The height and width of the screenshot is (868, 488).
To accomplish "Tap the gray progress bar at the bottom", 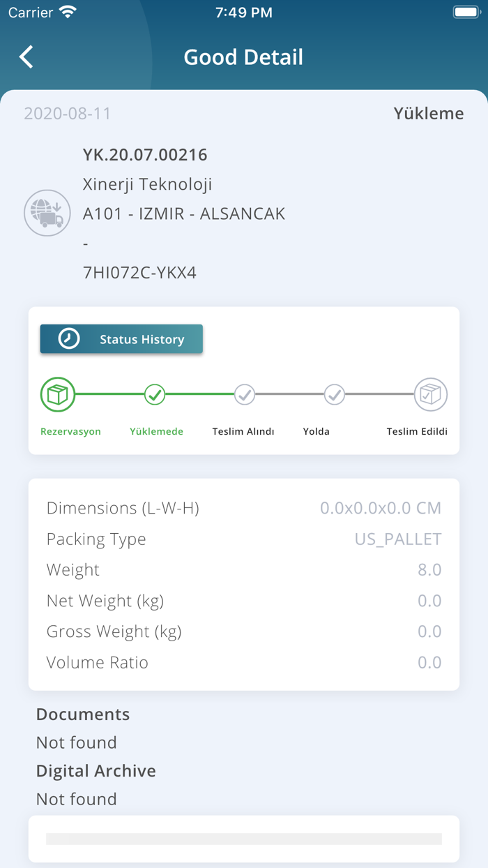I will point(244,839).
